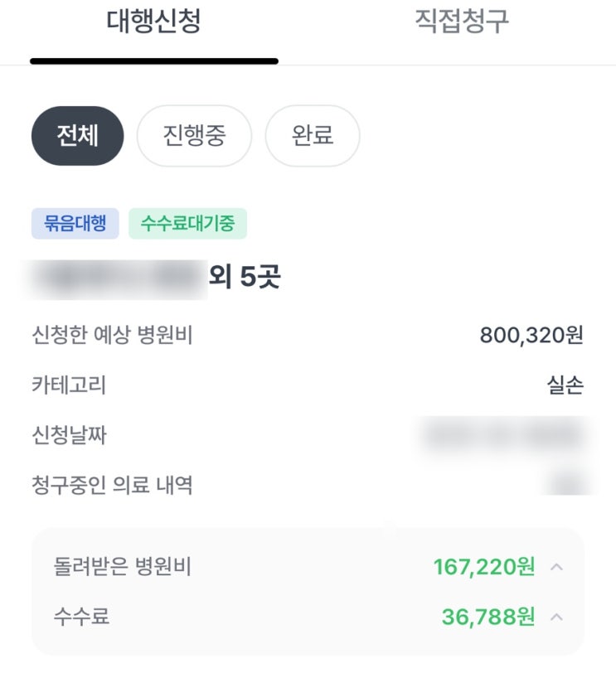Viewport: 616px width, 673px height.
Task: Switch to the 대행신청 tab
Action: (x=153, y=22)
